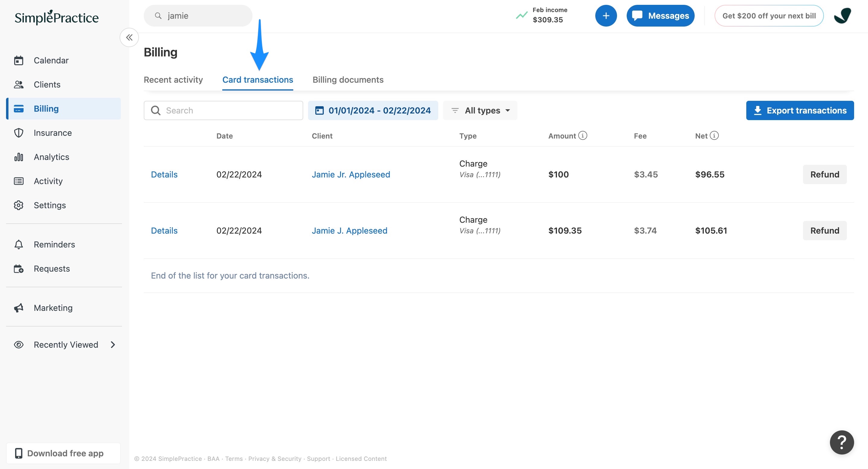Image resolution: width=868 pixels, height=469 pixels.
Task: Click the Settings gear icon
Action: [18, 206]
